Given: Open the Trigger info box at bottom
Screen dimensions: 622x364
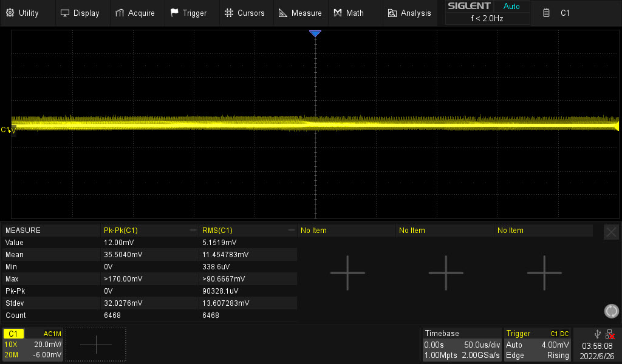Looking at the screenshot, I should [x=538, y=345].
